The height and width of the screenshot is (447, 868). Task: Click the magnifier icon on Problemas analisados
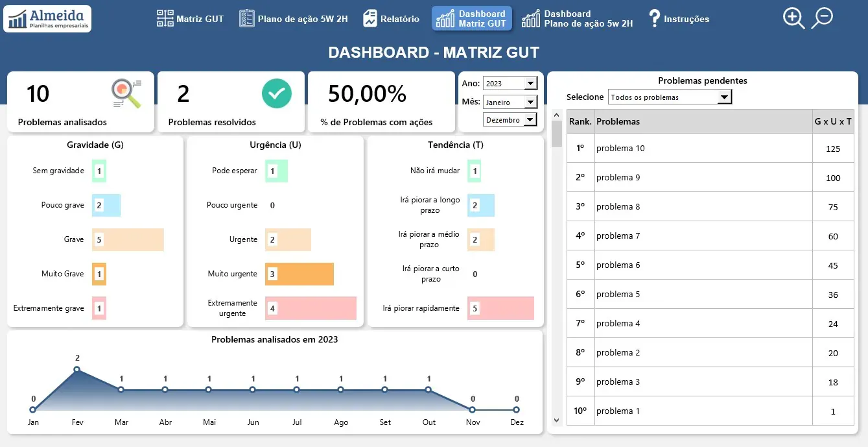pos(126,93)
